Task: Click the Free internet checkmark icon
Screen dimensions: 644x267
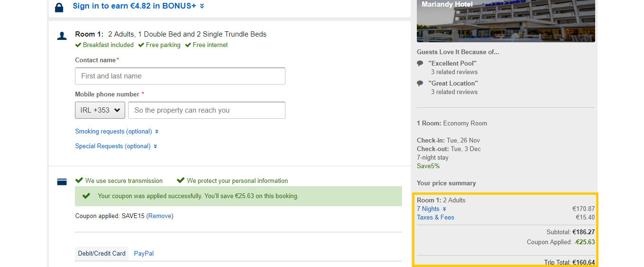Action: point(188,45)
